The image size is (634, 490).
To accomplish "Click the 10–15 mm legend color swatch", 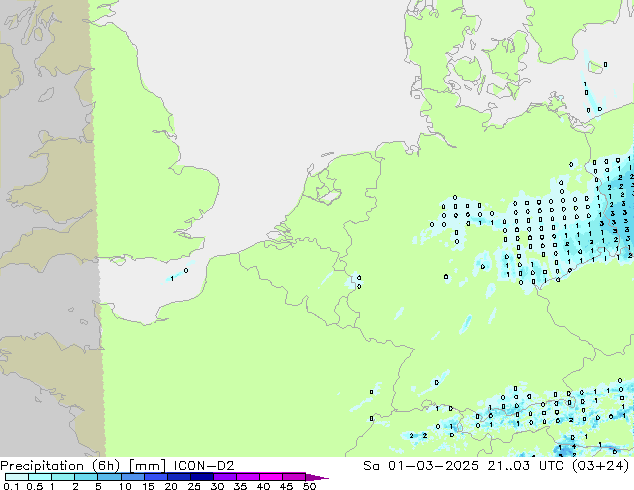I will pos(132,477).
